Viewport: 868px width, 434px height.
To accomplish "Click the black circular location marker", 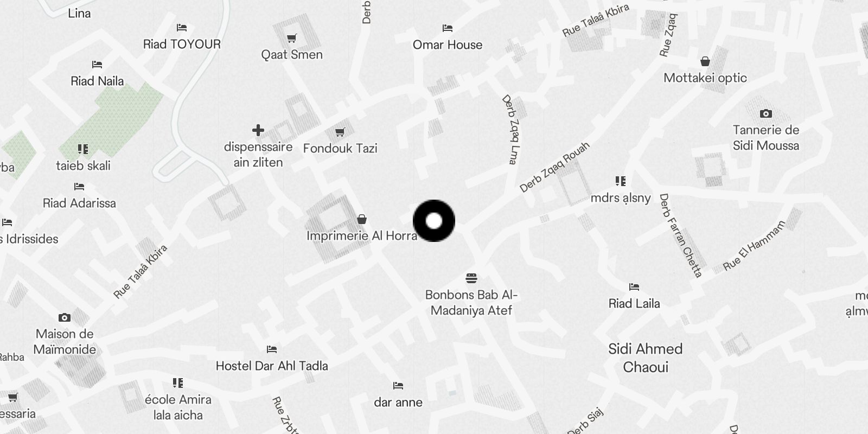I will [434, 221].
